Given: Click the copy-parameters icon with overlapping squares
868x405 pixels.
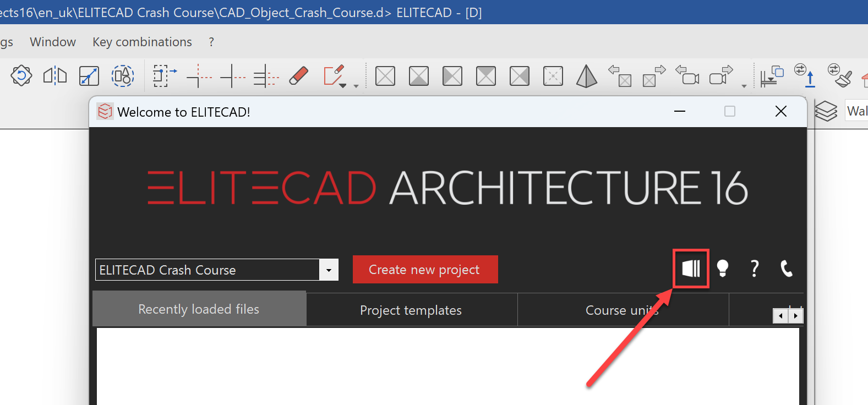Looking at the screenshot, I should (x=772, y=76).
